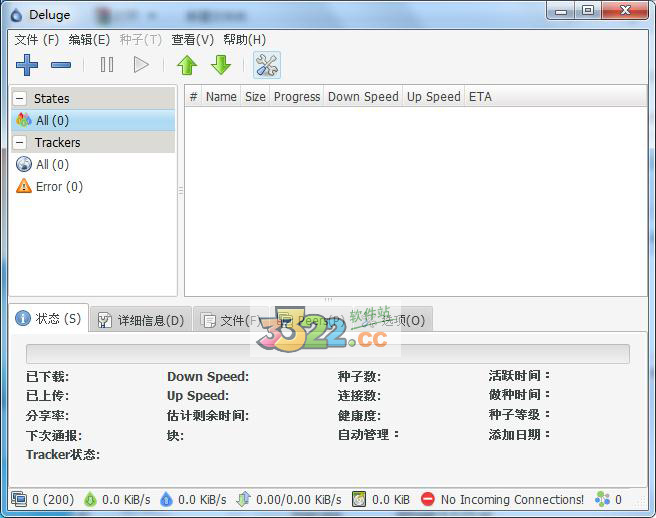Viewport: 656px width, 518px height.
Task: Click the 0.00/0.00 KiB/s protocol traffic text
Action: tap(299, 500)
